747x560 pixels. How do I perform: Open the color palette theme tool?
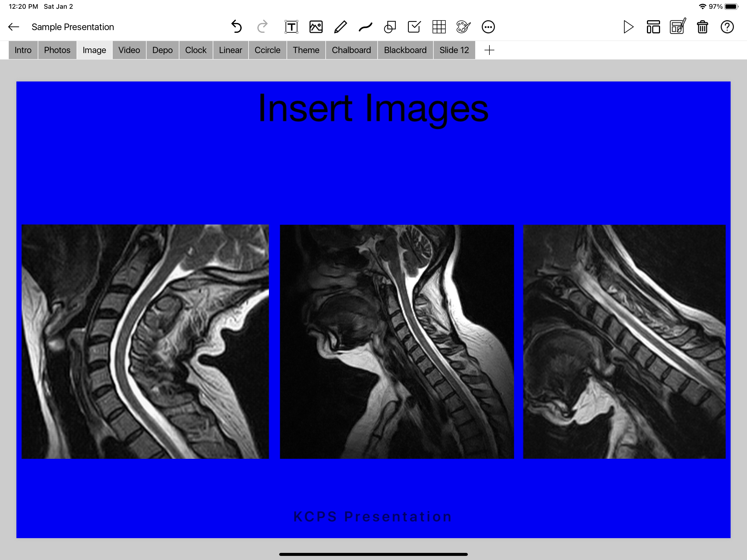(x=463, y=27)
